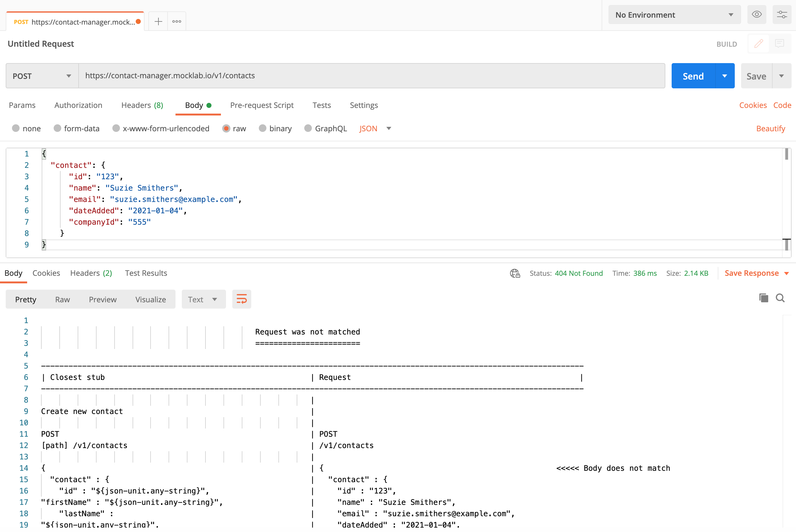
Task: Select none body type
Action: 27,129
